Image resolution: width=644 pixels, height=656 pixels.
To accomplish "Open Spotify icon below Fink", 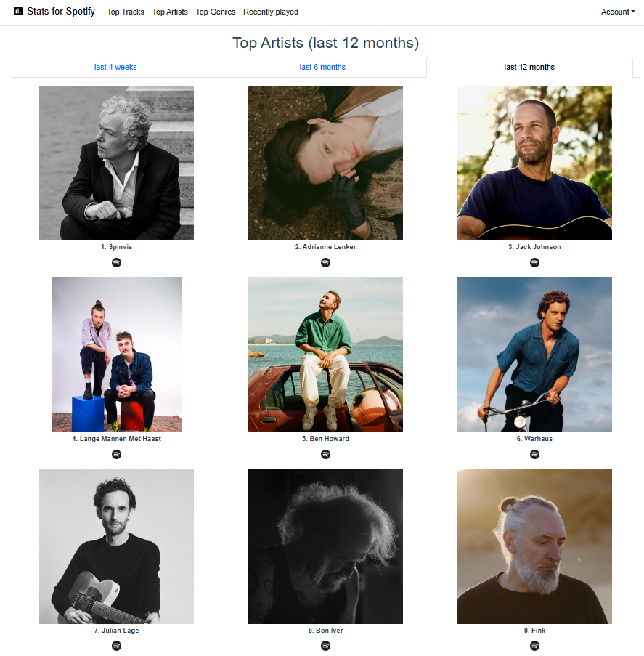I will (x=534, y=646).
